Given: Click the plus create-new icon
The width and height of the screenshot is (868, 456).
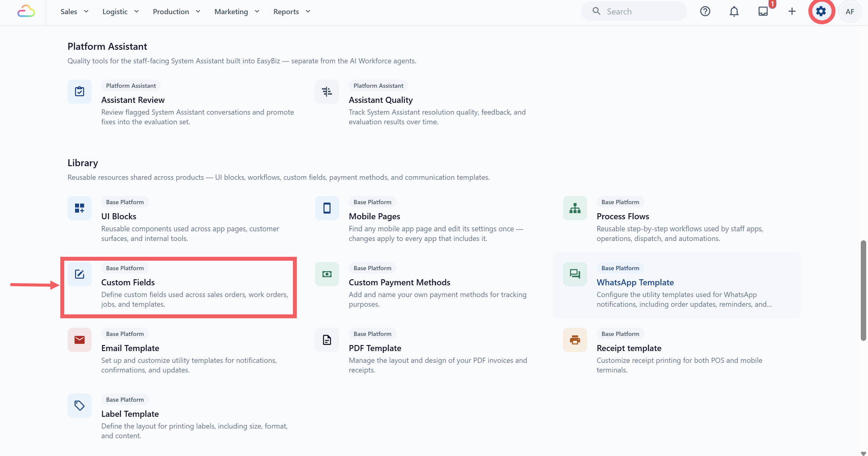Looking at the screenshot, I should point(792,11).
